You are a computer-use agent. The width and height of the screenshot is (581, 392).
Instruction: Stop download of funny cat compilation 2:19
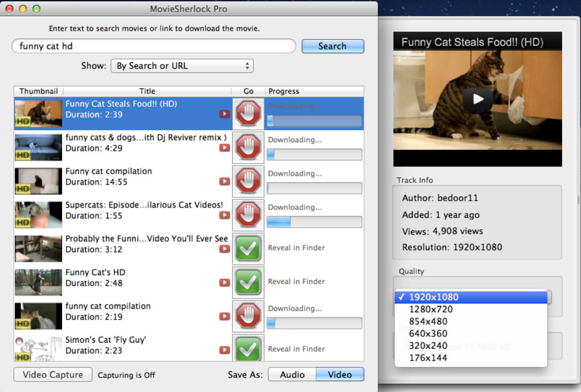(x=248, y=316)
